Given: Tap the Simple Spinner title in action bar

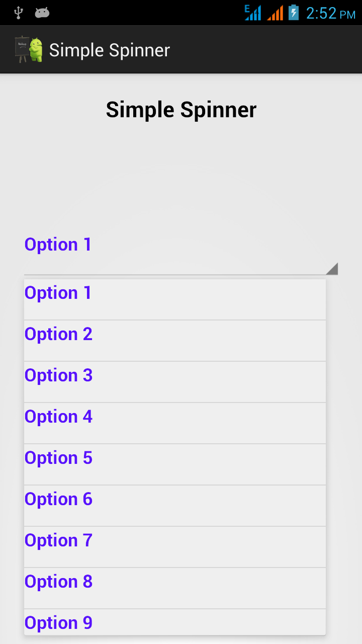Looking at the screenshot, I should [x=109, y=50].
